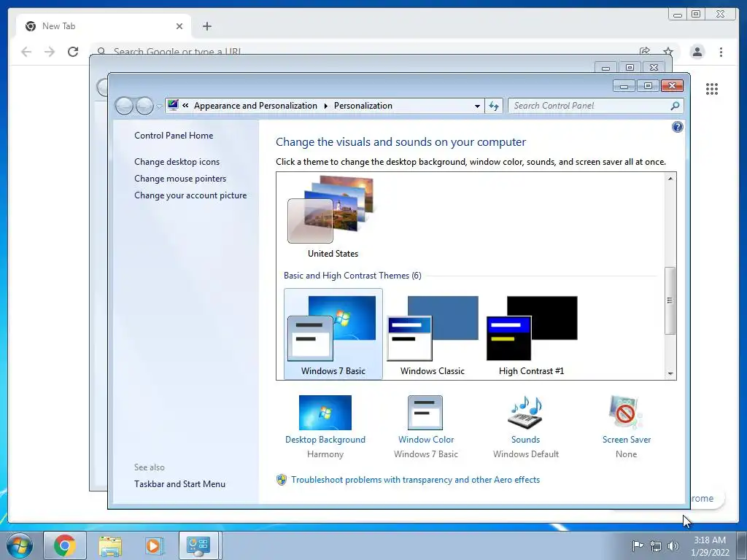Click the Search Control Panel field
The image size is (747, 560).
[595, 106]
